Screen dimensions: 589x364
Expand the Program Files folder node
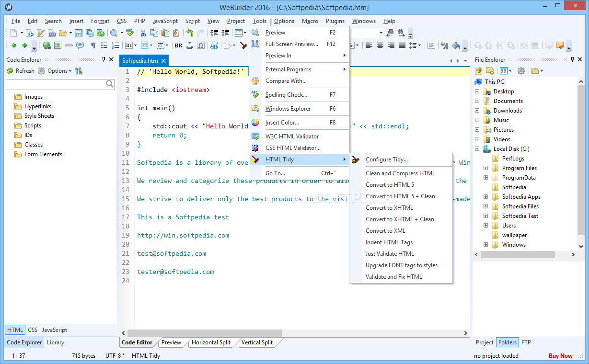(485, 168)
